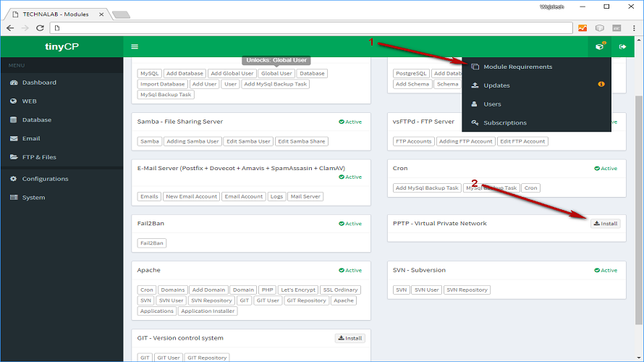
Task: Click the Edit Samba Share tag
Action: 302,141
